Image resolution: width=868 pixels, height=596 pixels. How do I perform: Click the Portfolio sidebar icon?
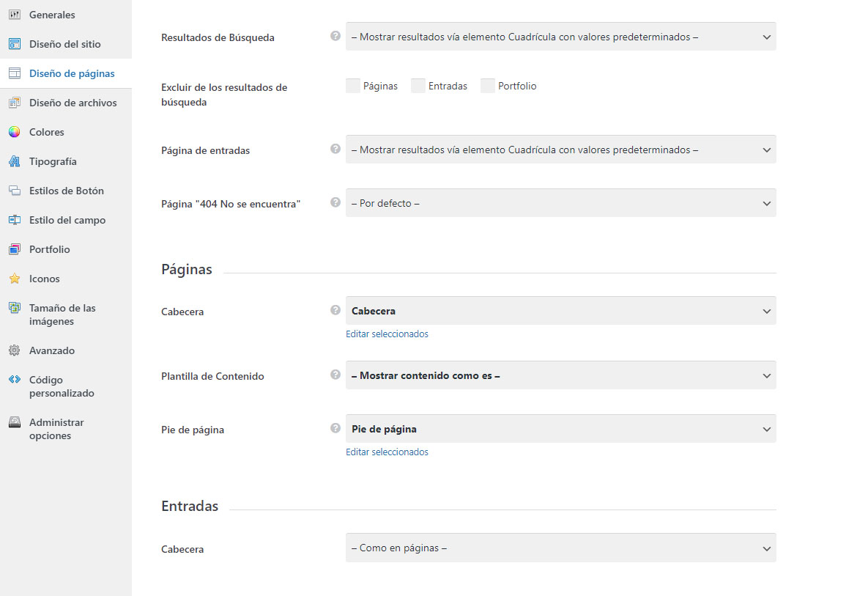click(x=15, y=249)
